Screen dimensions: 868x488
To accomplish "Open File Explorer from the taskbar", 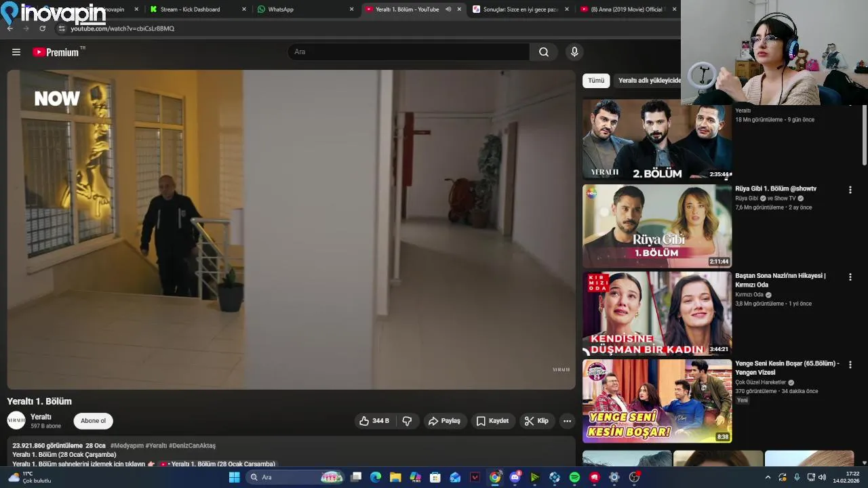I will [395, 477].
